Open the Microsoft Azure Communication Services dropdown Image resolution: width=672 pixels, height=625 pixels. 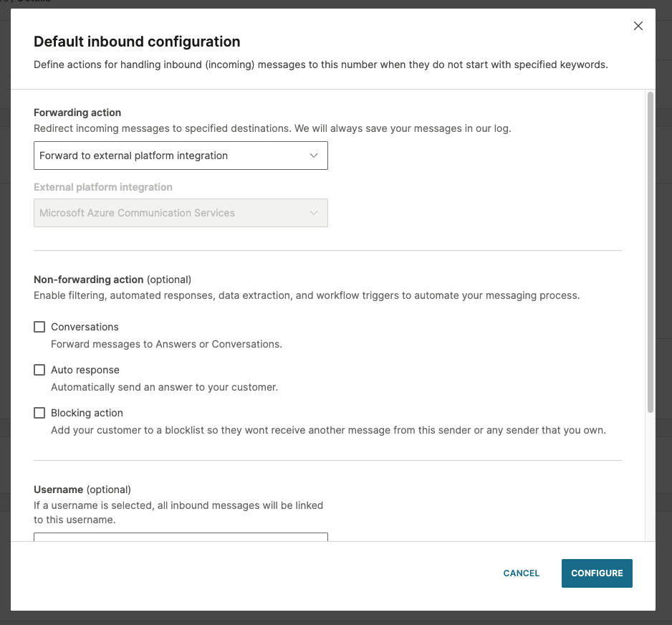[181, 213]
